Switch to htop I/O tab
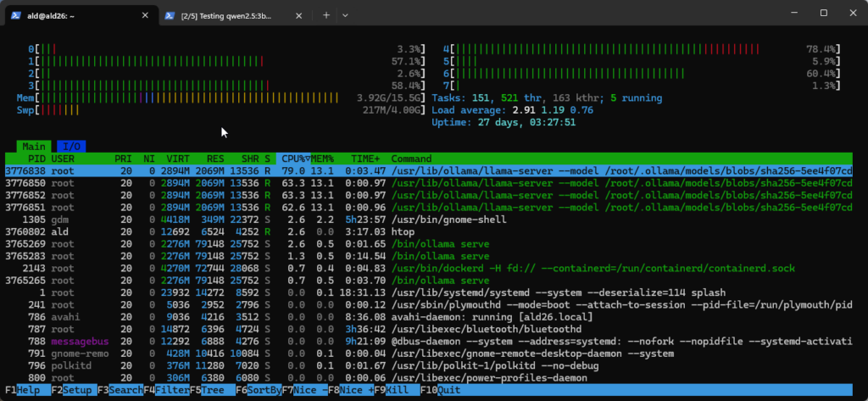The width and height of the screenshot is (868, 401). [x=71, y=146]
